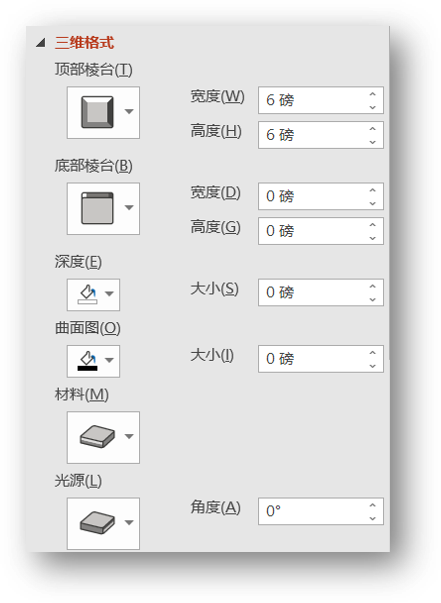This screenshot has height=603, width=441.
Task: Expand the 底部棱台 dropdown arrow
Action: [x=129, y=208]
